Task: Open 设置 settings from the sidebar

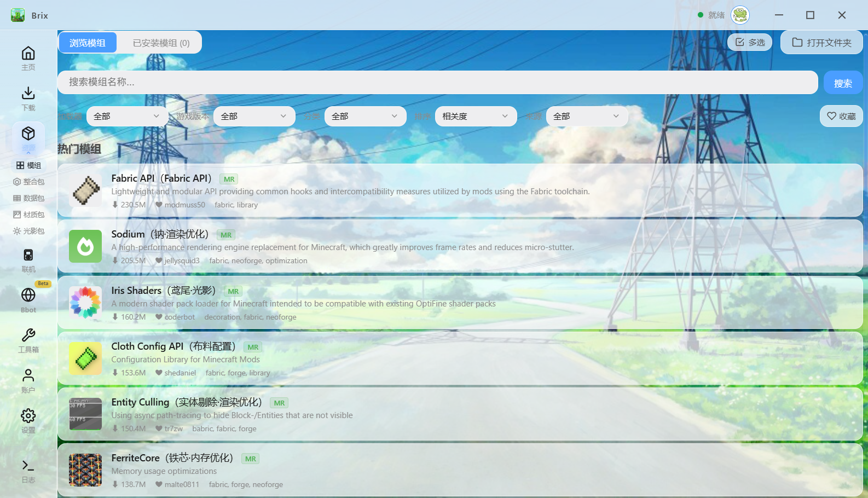Action: click(28, 421)
